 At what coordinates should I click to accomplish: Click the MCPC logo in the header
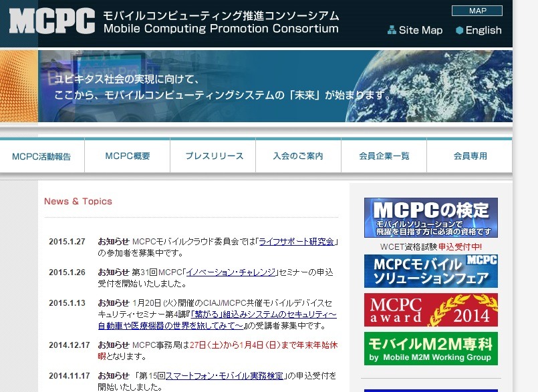point(52,21)
